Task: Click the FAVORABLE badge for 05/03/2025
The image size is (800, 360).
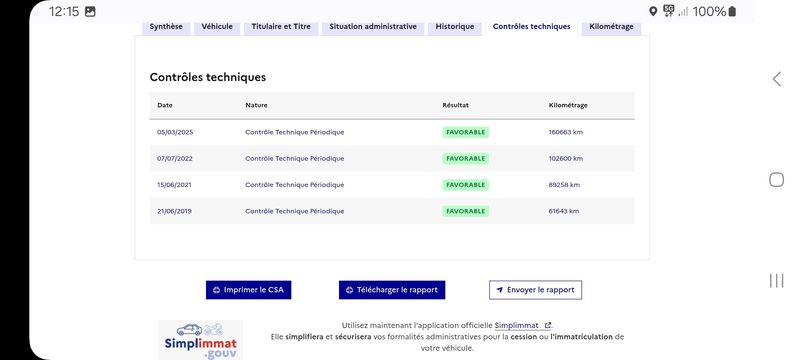Action: [465, 132]
